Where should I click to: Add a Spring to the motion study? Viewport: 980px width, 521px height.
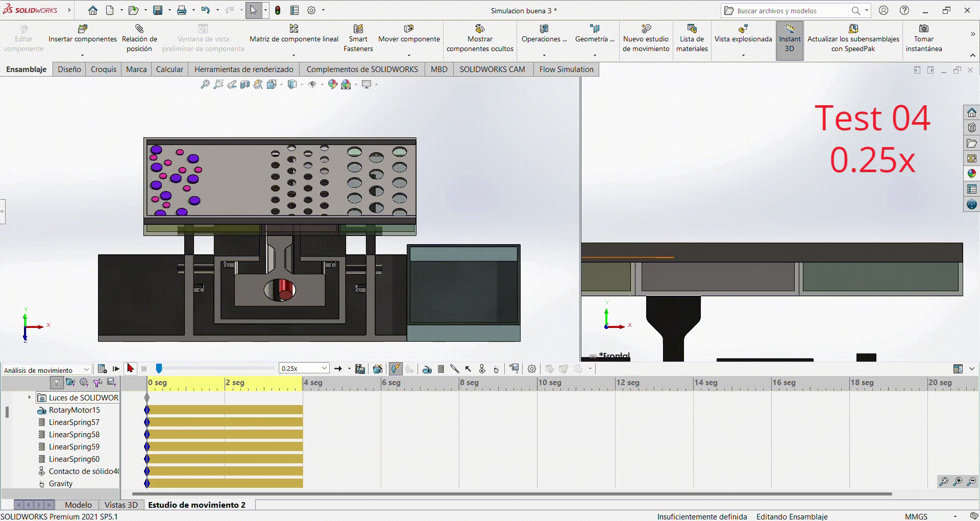pos(441,369)
